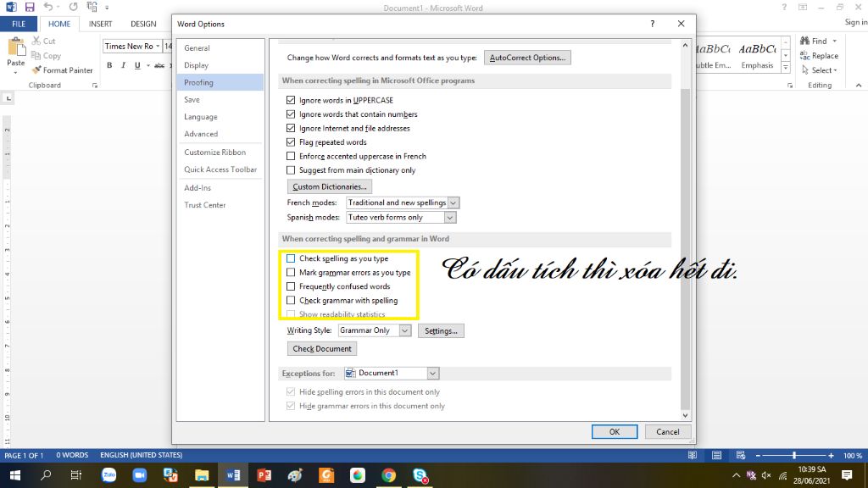
Task: Open French modes dropdown
Action: pos(453,202)
